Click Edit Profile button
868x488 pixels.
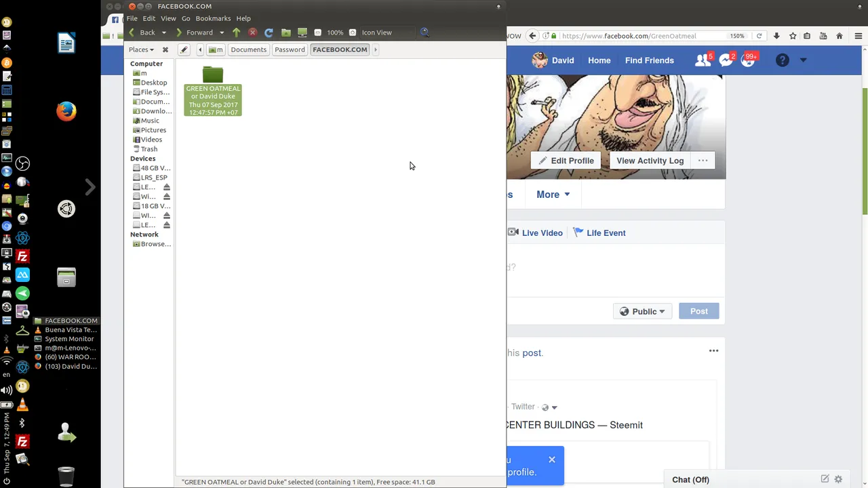coord(566,161)
